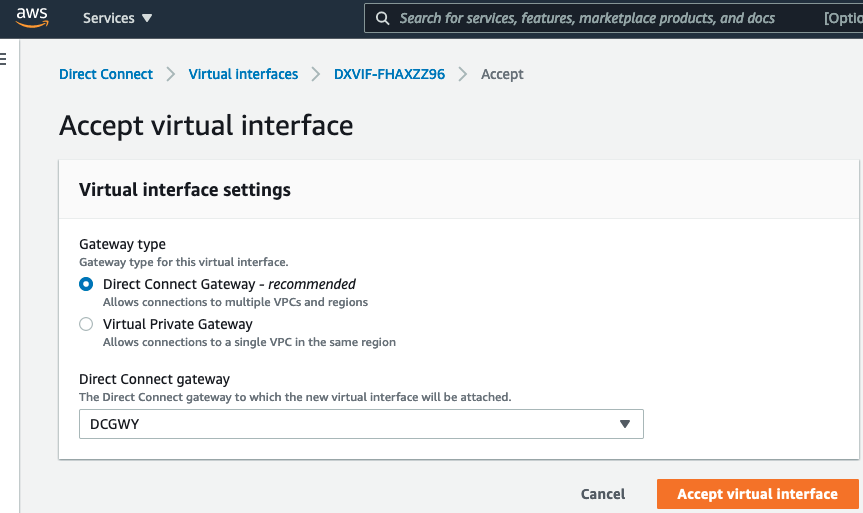Navigate to DXVIF-FHAXZZ96 breadcrumb
The width and height of the screenshot is (863, 513).
coord(389,74)
